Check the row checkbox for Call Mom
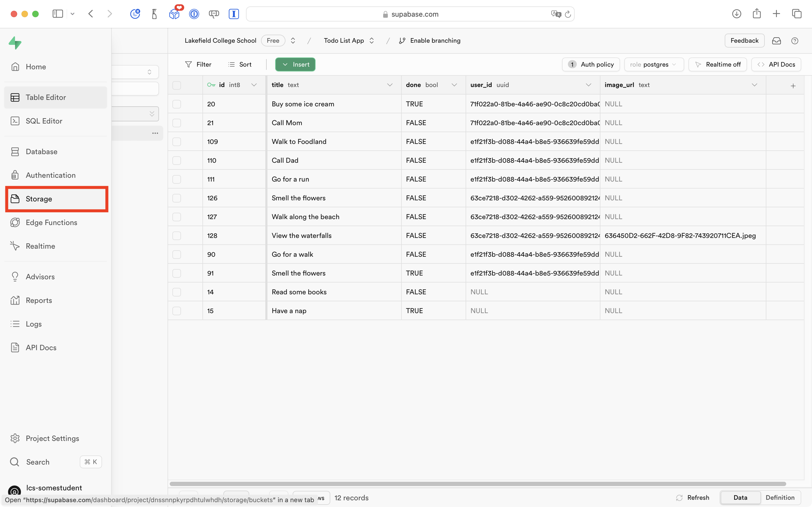The image size is (812, 507). [177, 123]
